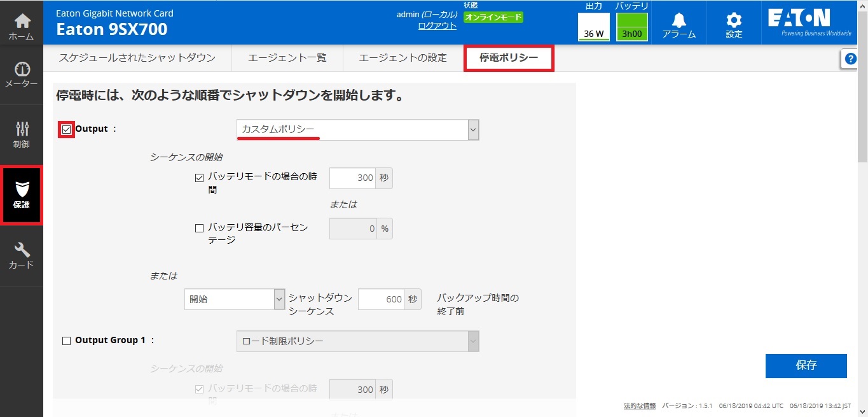This screenshot has width=868, height=417.
Task: Click the Eaton logo
Action: (x=809, y=22)
